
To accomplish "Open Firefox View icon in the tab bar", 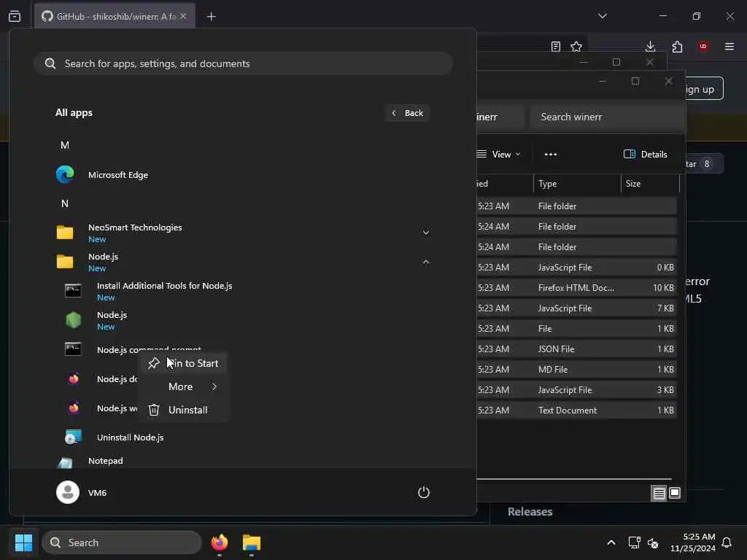I will point(15,16).
